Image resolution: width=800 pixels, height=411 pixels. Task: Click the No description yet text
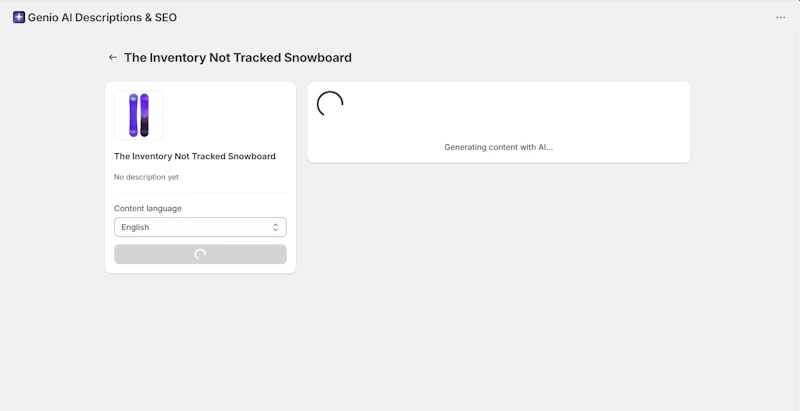pyautogui.click(x=146, y=177)
